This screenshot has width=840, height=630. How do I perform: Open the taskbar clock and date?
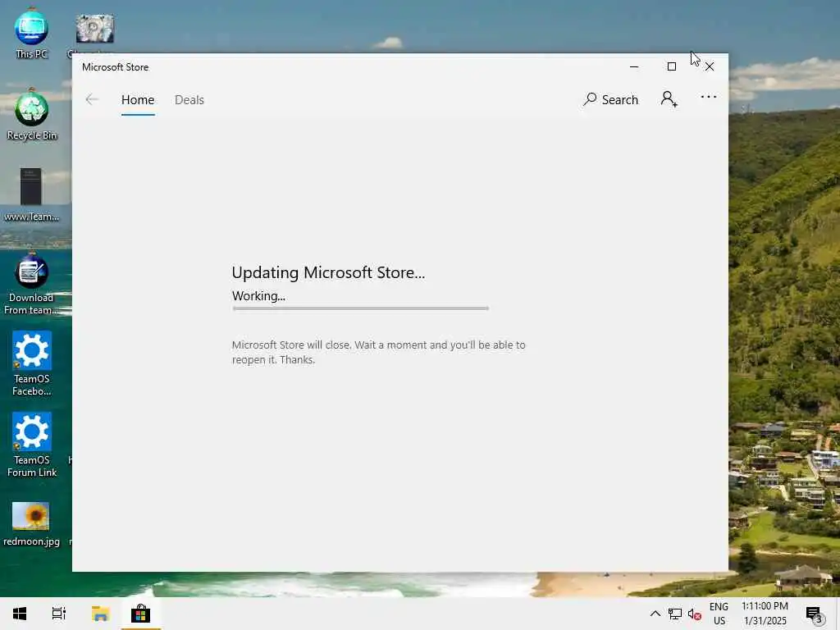click(x=765, y=614)
